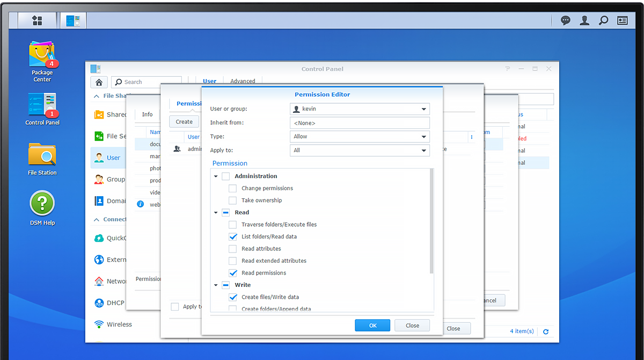644x360 pixels.
Task: Click OK to save permissions
Action: 372,325
